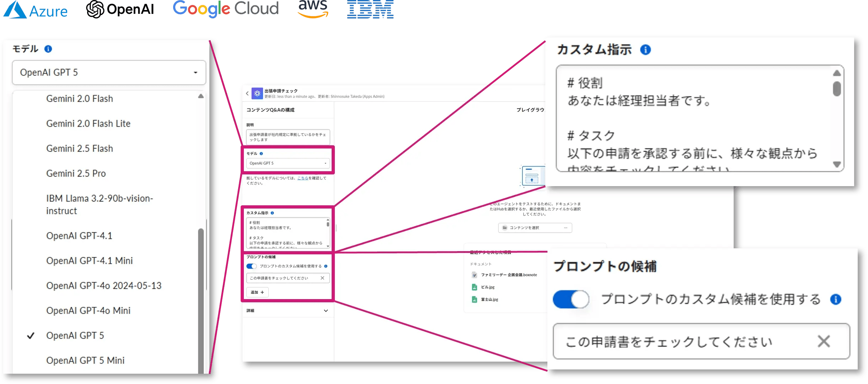
Task: Click info icon next to カスタム指示 in center screenshot
Action: click(272, 213)
